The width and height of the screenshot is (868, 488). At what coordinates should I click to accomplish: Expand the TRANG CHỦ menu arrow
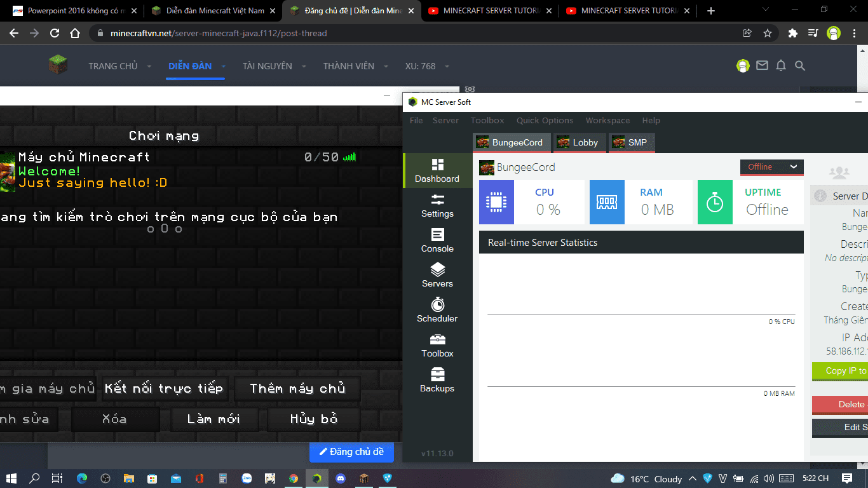point(149,66)
